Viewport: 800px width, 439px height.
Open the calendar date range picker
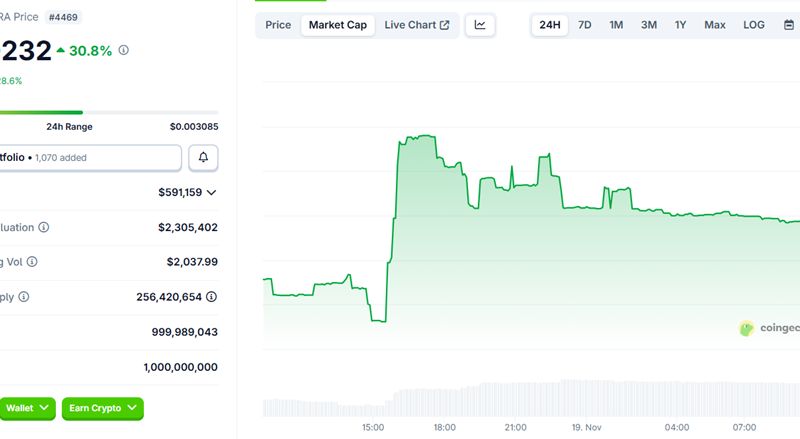pyautogui.click(x=788, y=25)
